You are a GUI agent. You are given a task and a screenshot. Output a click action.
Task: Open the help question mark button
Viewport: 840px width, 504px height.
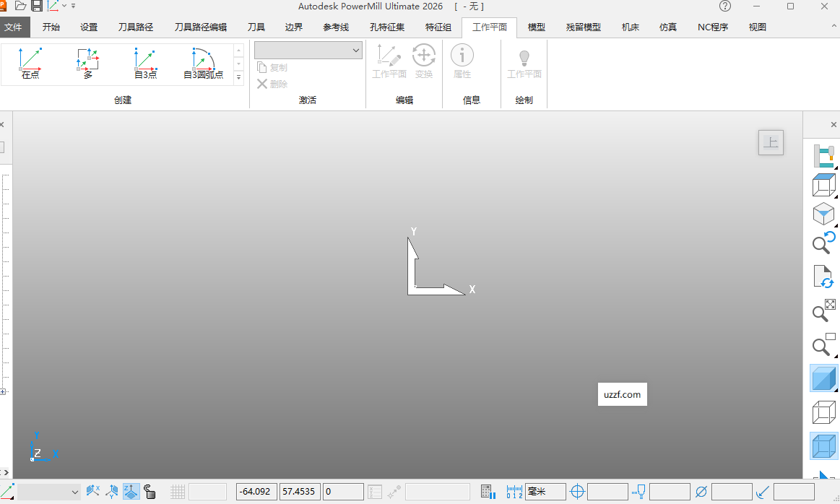724,6
